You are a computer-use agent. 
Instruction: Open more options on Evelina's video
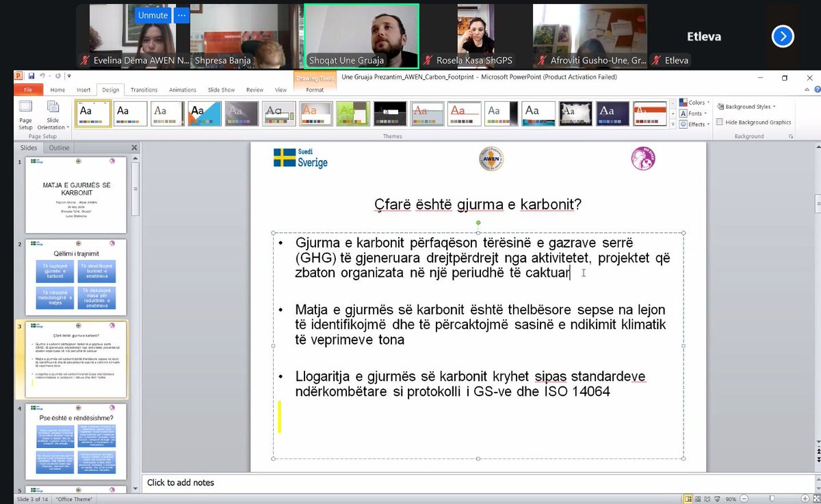181,15
